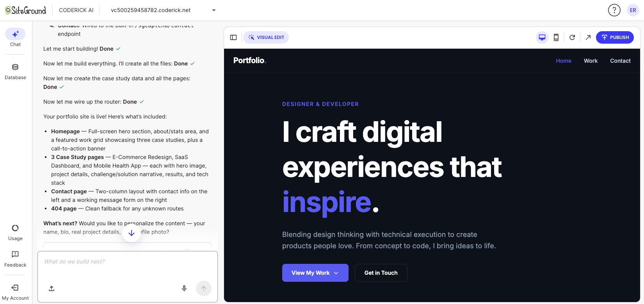644x304 pixels.
Task: Open Contact in portfolio navigation
Action: 620,61
